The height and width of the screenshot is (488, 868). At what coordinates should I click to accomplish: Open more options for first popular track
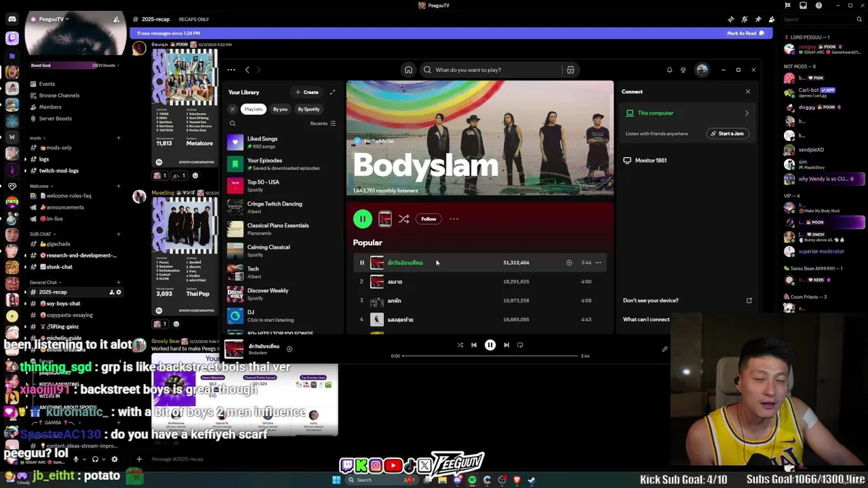(x=598, y=262)
